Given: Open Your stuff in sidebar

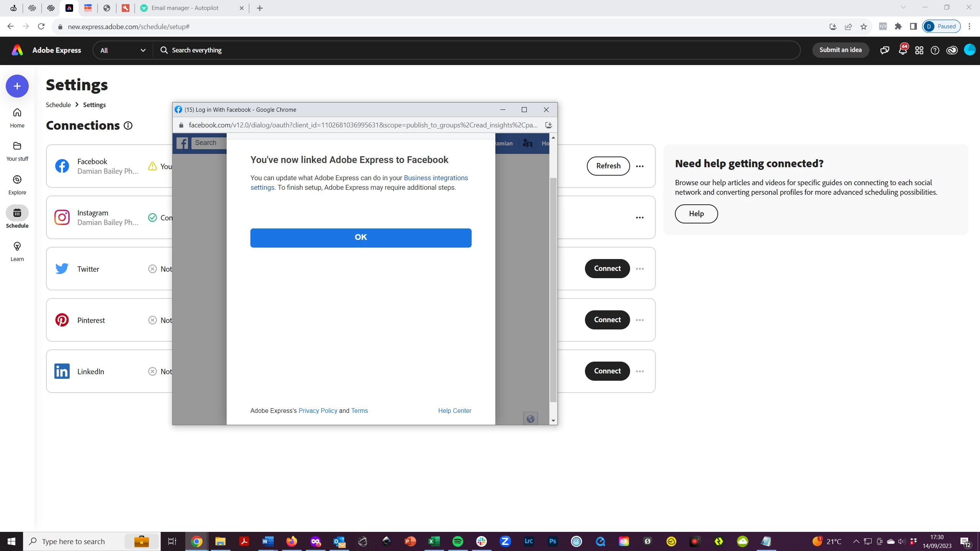Looking at the screenshot, I should 17,151.
